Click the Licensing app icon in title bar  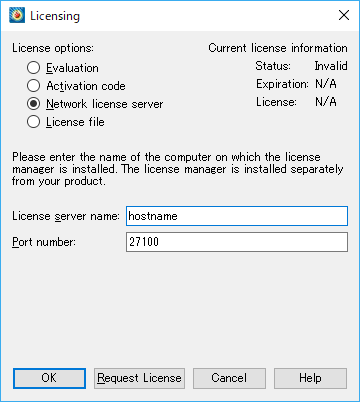(17, 15)
